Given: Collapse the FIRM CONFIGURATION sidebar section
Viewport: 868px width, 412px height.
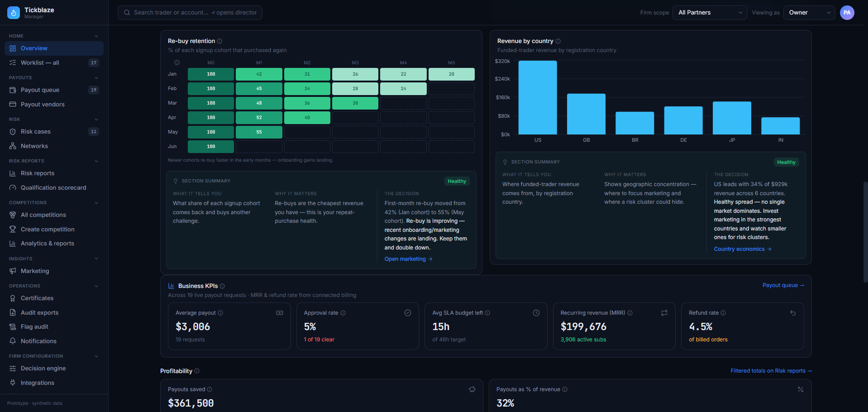Looking at the screenshot, I should point(96,356).
